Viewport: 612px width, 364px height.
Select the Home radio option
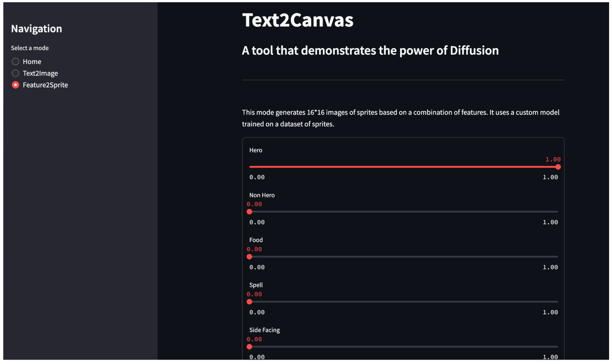coord(15,62)
